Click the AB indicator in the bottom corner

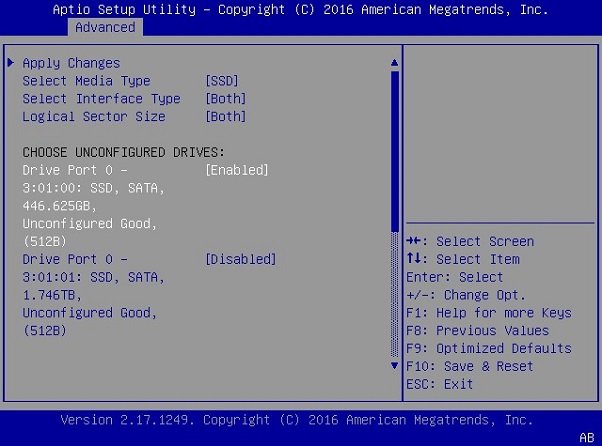tap(586, 437)
